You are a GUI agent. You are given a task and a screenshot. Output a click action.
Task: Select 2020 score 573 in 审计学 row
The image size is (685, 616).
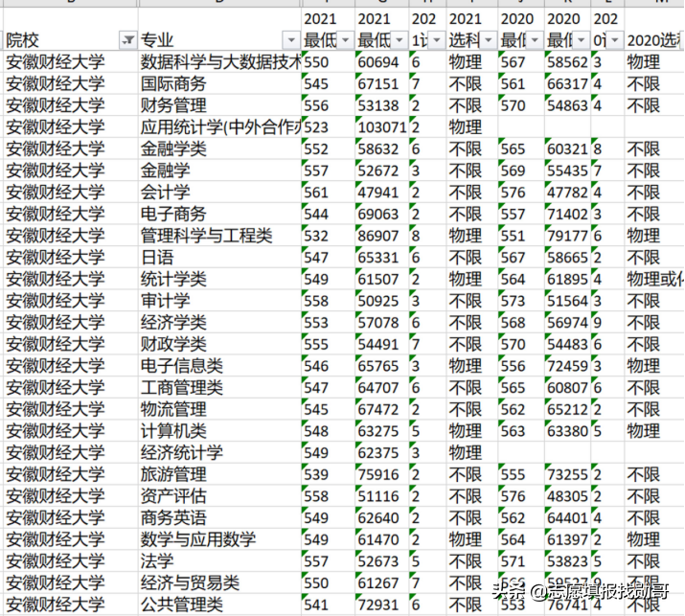pos(521,301)
